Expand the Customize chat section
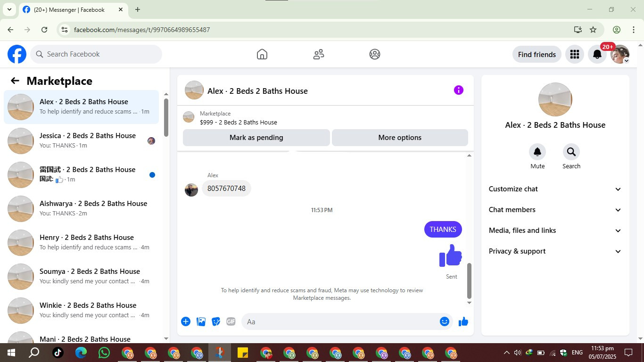Image resolution: width=644 pixels, height=362 pixels. [x=555, y=189]
